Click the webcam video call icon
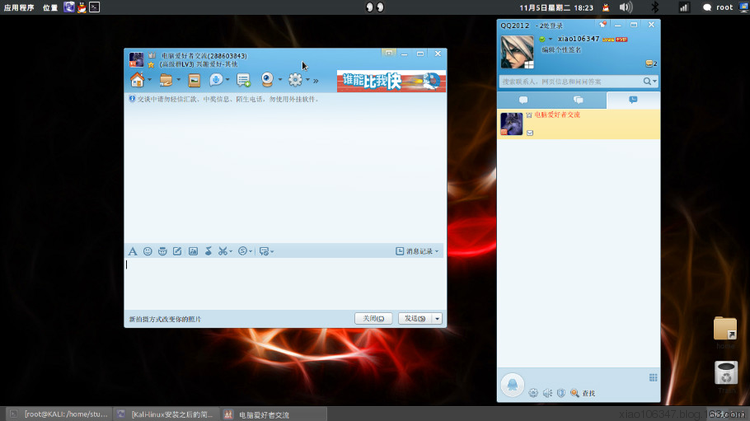The height and width of the screenshot is (421, 750). [267, 80]
